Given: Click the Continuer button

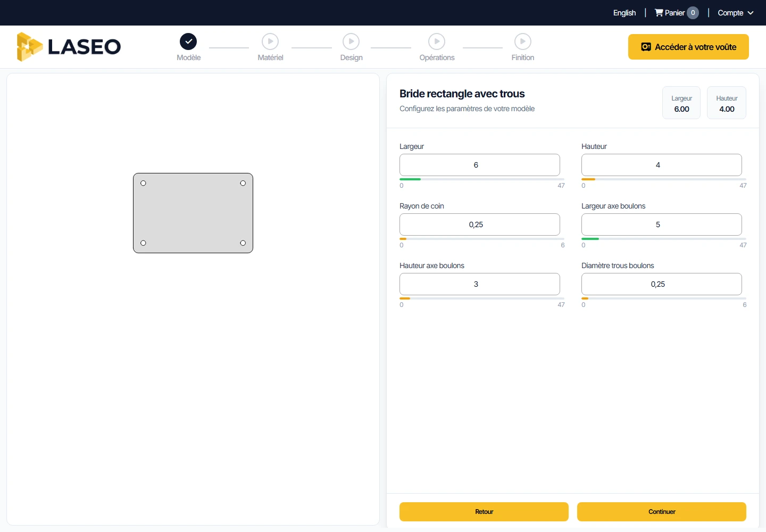Looking at the screenshot, I should click(662, 512).
